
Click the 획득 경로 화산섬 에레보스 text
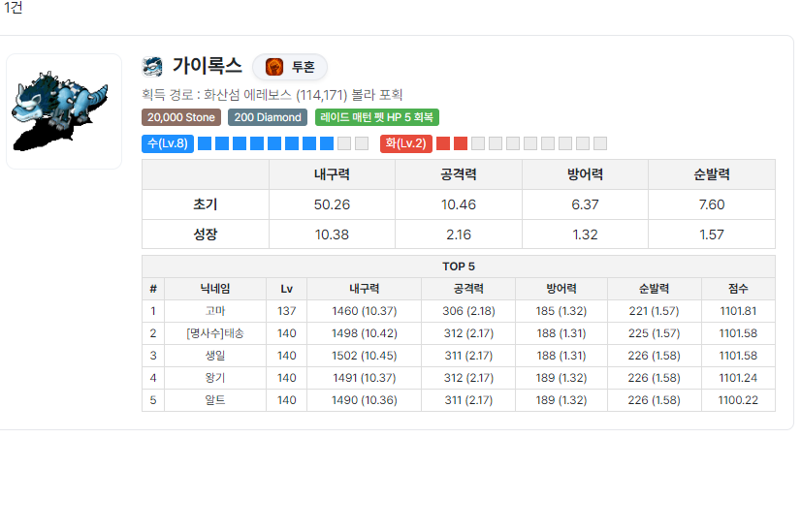(x=272, y=95)
